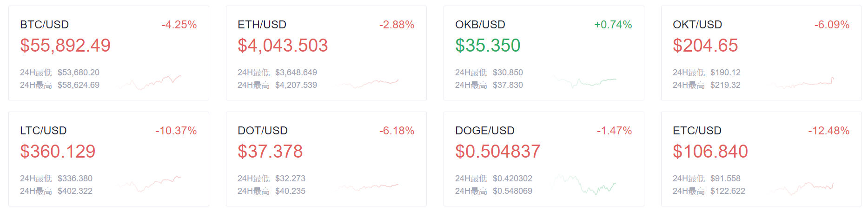Image resolution: width=868 pixels, height=212 pixels.
Task: Select the +0.74% change on OKB/USD
Action: [x=613, y=25]
